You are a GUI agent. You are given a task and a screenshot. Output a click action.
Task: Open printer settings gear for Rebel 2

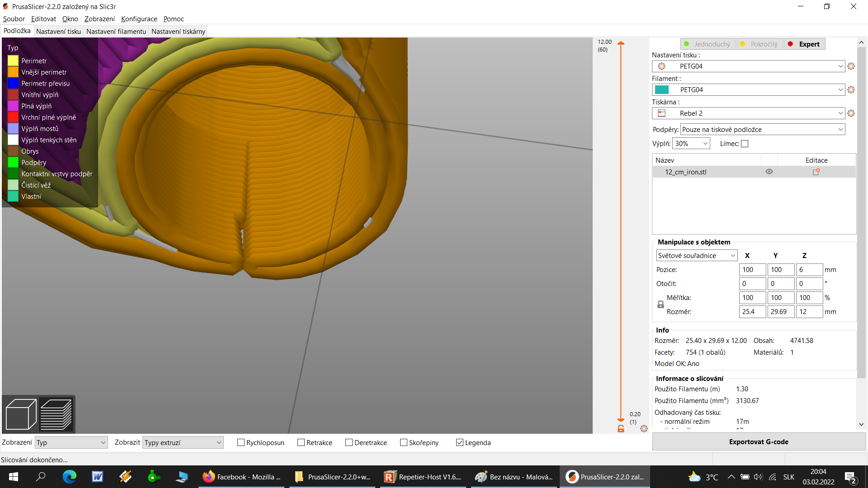coord(851,113)
